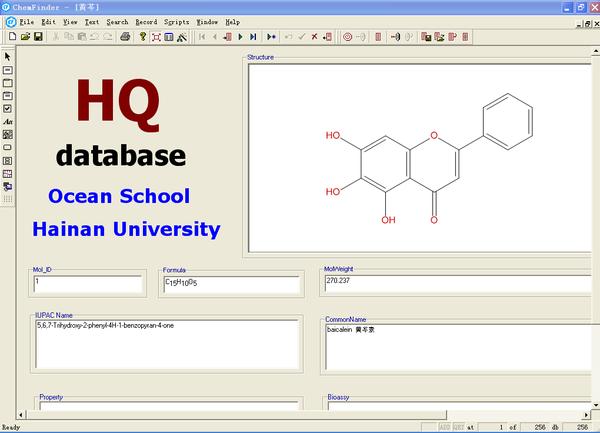
Task: Go to the previous record
Action: point(215,37)
